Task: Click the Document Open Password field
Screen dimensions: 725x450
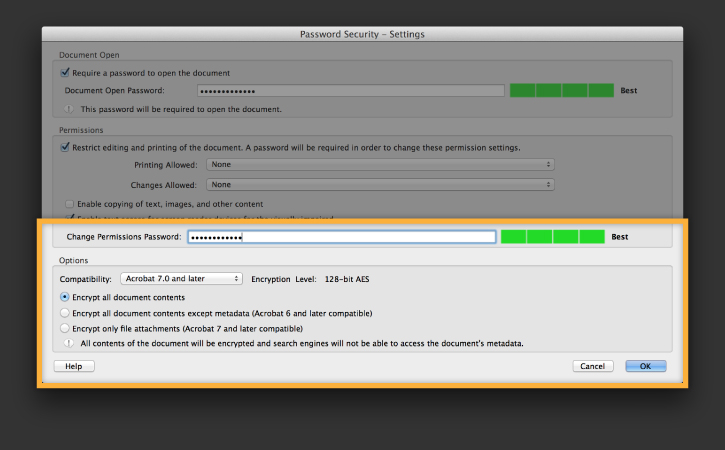Action: coord(350,91)
